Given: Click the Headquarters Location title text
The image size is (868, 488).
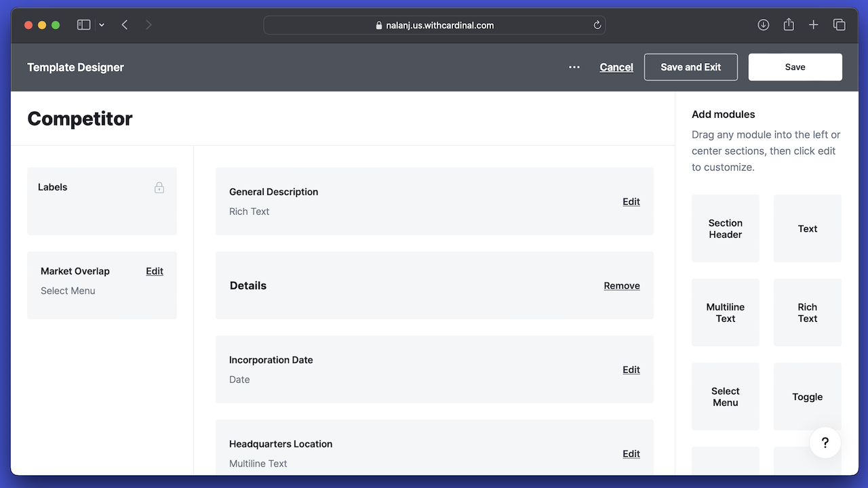Looking at the screenshot, I should [x=281, y=444].
